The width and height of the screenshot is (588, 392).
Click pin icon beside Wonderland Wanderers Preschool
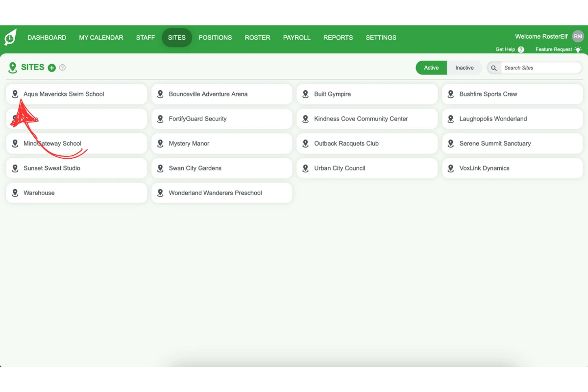coord(160,193)
